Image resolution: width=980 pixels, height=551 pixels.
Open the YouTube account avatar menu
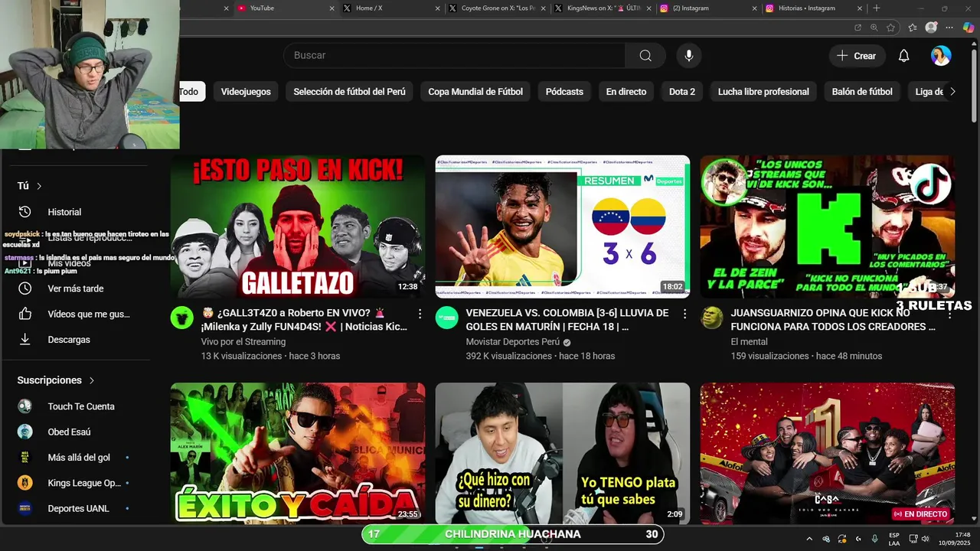[941, 56]
